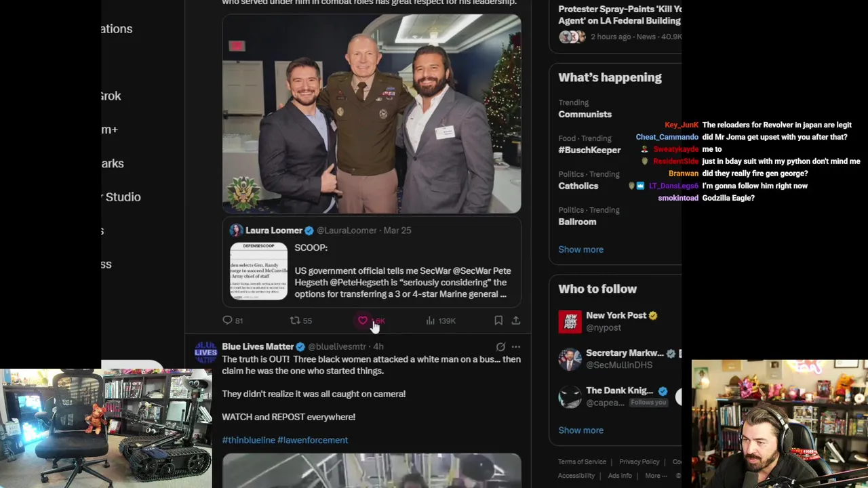This screenshot has height=488, width=868.
Task: Click the #thinblueline hashtag link
Action: coord(248,441)
